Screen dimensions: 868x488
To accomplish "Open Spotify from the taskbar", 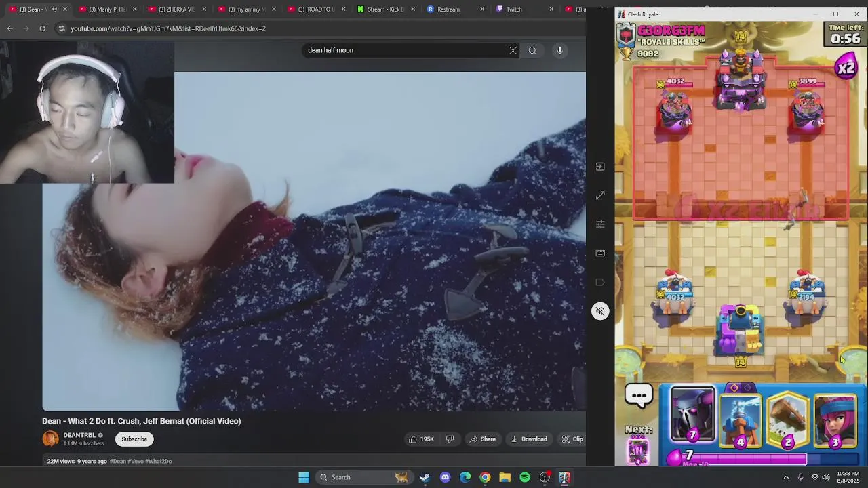I will (x=525, y=477).
